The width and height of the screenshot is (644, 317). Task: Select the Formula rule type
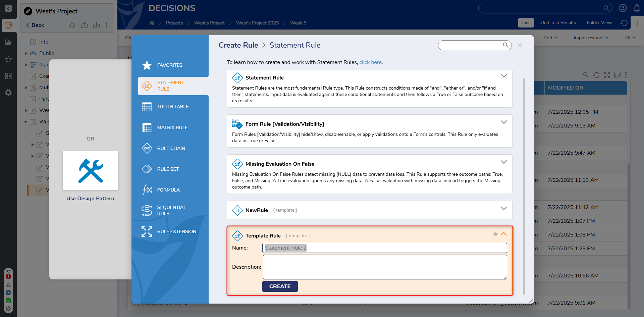coord(168,190)
